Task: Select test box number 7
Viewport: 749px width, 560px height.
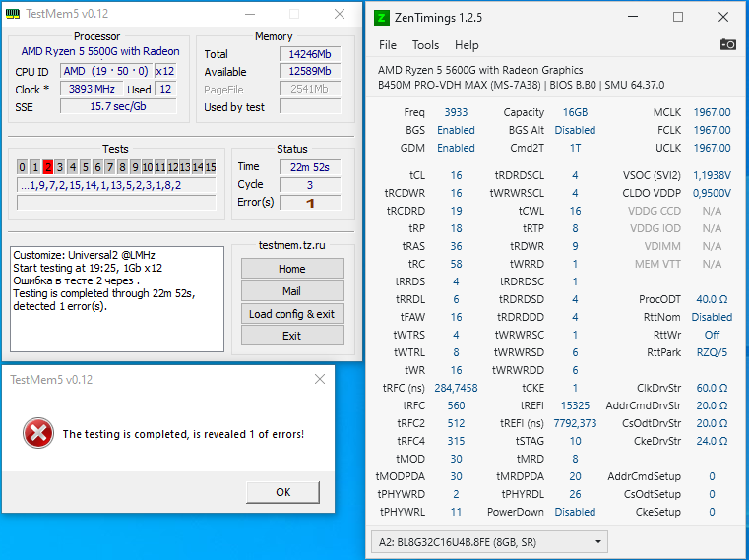Action: coord(110,167)
